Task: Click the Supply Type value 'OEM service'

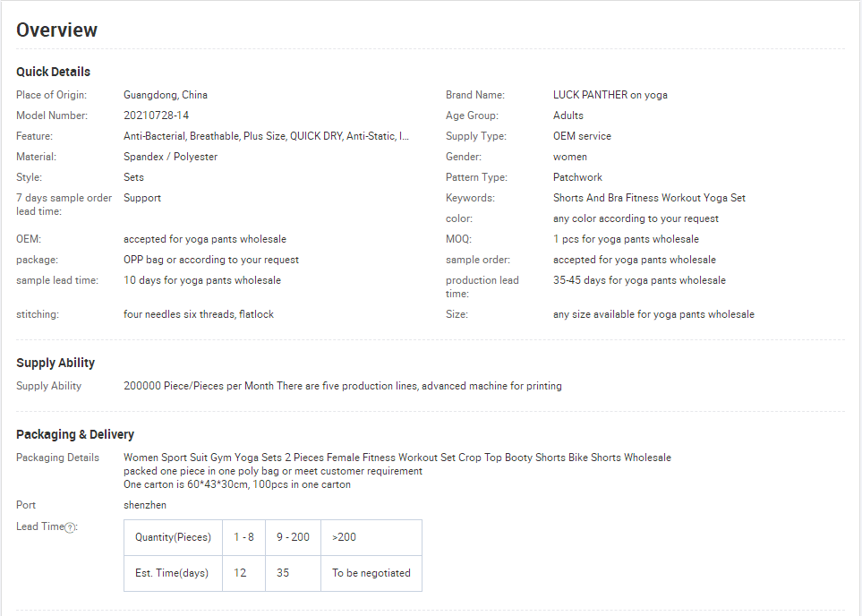Action: click(x=582, y=136)
